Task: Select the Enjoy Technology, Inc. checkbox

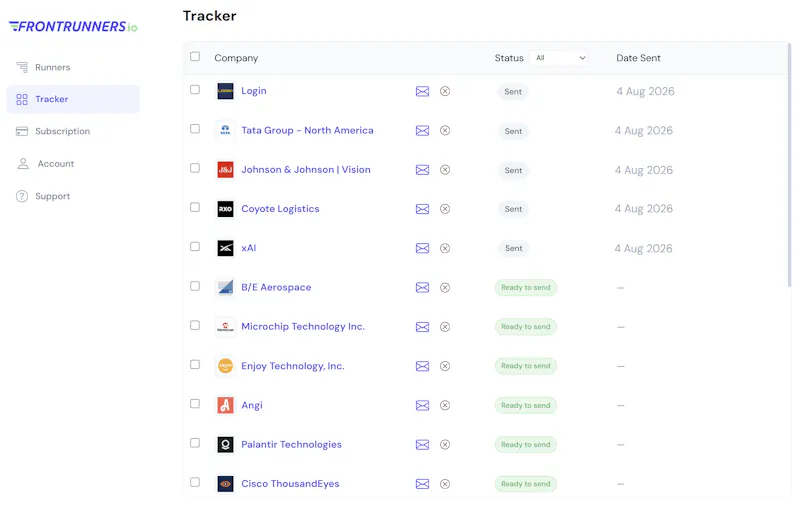Action: [195, 365]
